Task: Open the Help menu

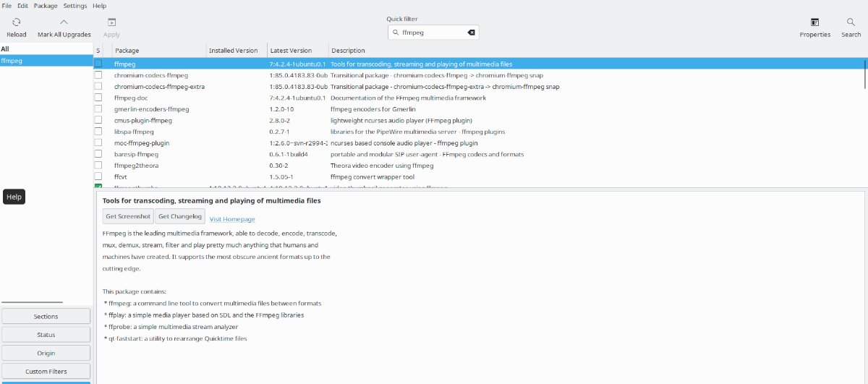Action: click(99, 5)
